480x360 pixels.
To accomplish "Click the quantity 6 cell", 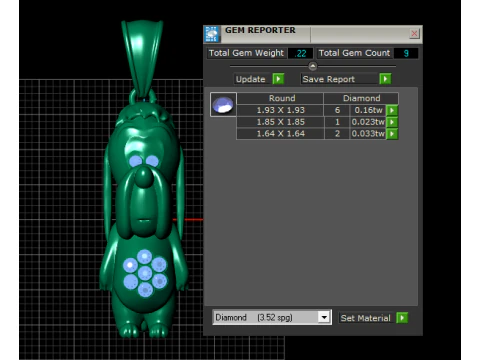I will [337, 110].
